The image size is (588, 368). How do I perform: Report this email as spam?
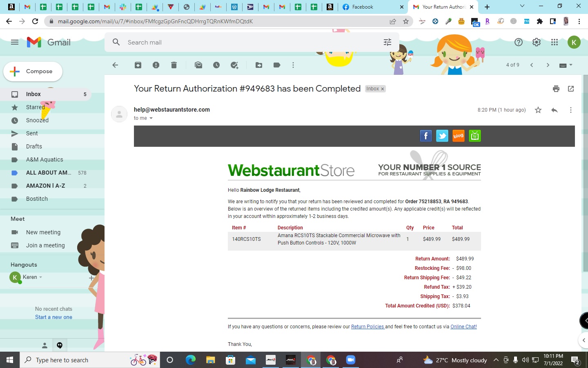[x=156, y=65]
